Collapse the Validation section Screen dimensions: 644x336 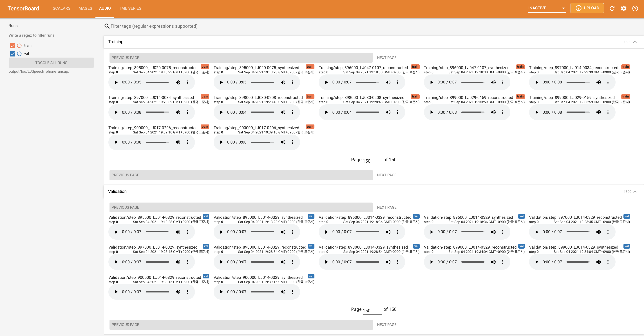pos(635,191)
